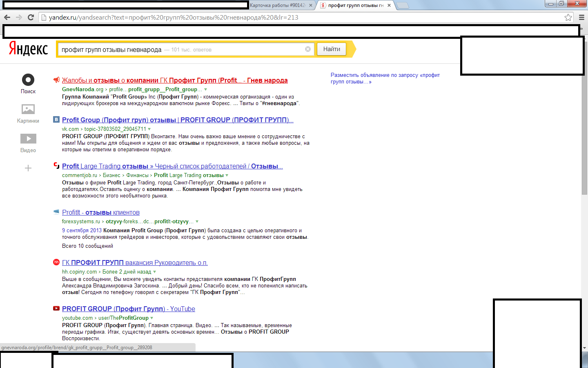Screen dimensions: 588x368
Task: Click the scrollbar down arrow
Action: (584, 348)
